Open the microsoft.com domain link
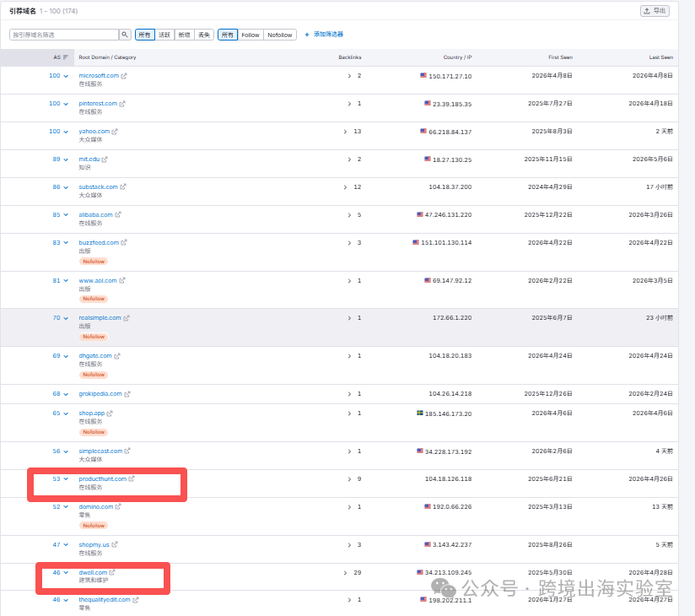Viewport: 695px width, 616px height. pos(99,76)
